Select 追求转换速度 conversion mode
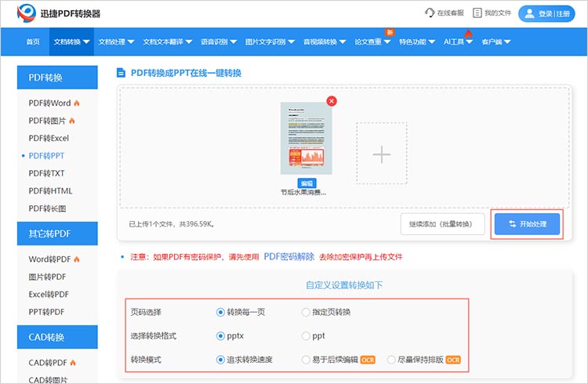This screenshot has height=384, width=588. click(x=220, y=360)
